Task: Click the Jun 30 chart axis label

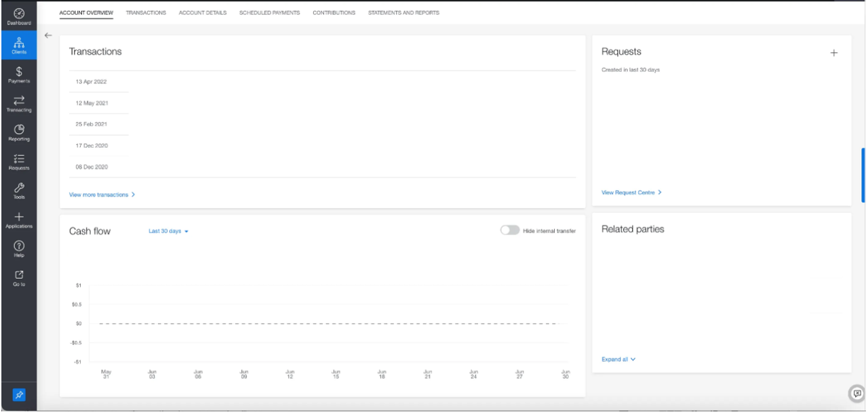Action: click(x=566, y=373)
